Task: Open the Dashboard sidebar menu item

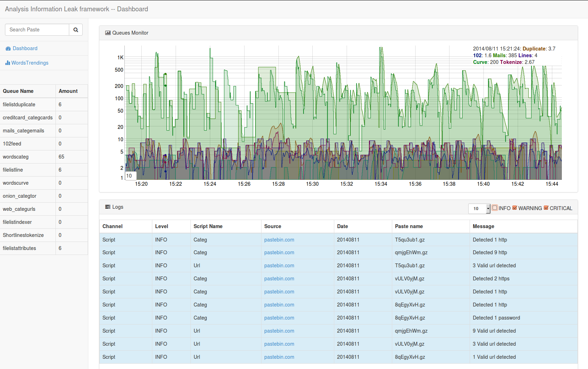Action: click(25, 48)
